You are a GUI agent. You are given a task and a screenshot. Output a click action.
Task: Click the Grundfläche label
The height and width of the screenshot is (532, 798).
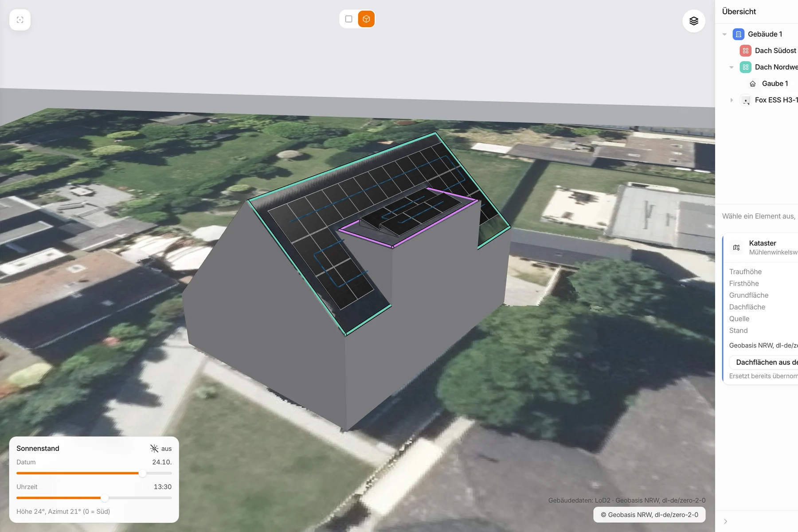[x=749, y=295]
